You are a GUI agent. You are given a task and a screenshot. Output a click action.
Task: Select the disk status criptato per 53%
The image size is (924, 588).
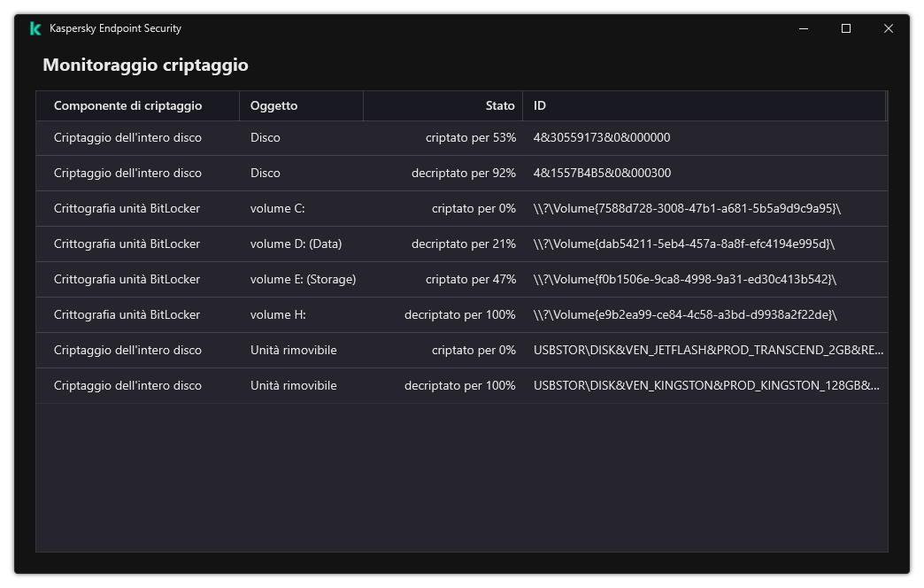coord(470,137)
